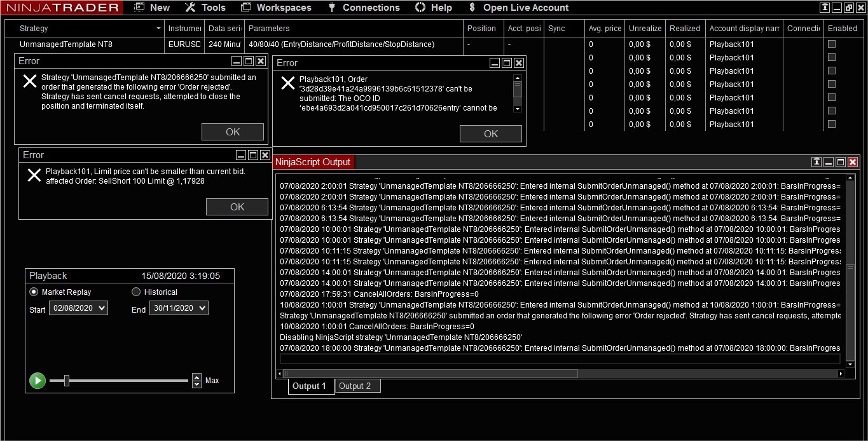
Task: Click the X icon in Limit price error
Action: click(34, 175)
